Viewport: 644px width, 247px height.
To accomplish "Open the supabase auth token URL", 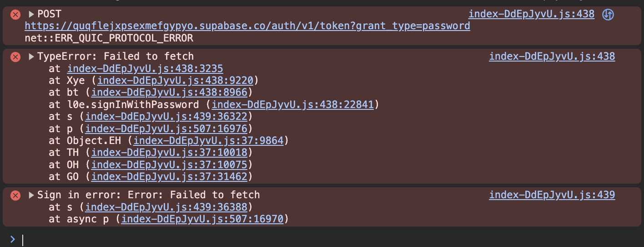I will pos(247,26).
